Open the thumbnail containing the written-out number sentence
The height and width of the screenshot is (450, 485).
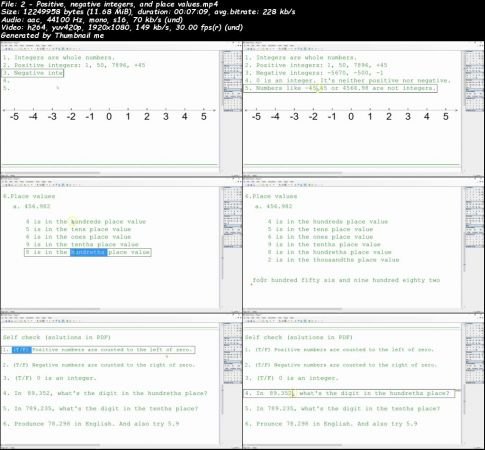click(x=364, y=245)
